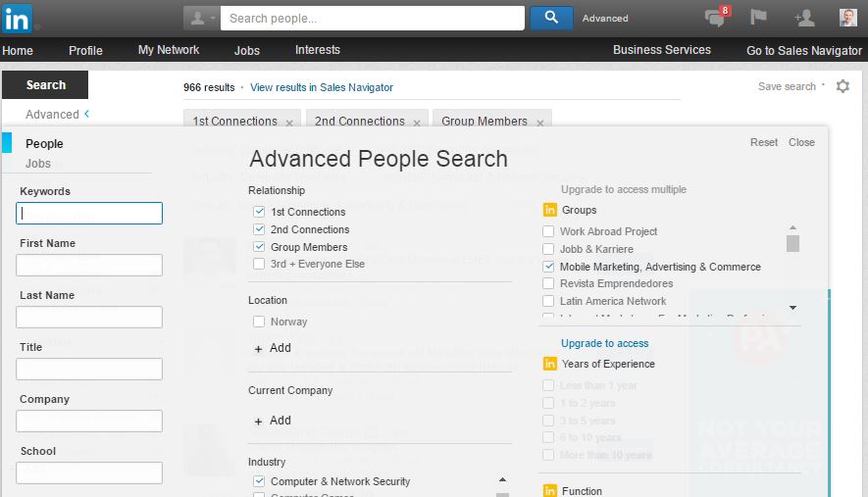Click the Search header tab
Image resolution: width=868 pixels, height=497 pixels.
coord(45,84)
